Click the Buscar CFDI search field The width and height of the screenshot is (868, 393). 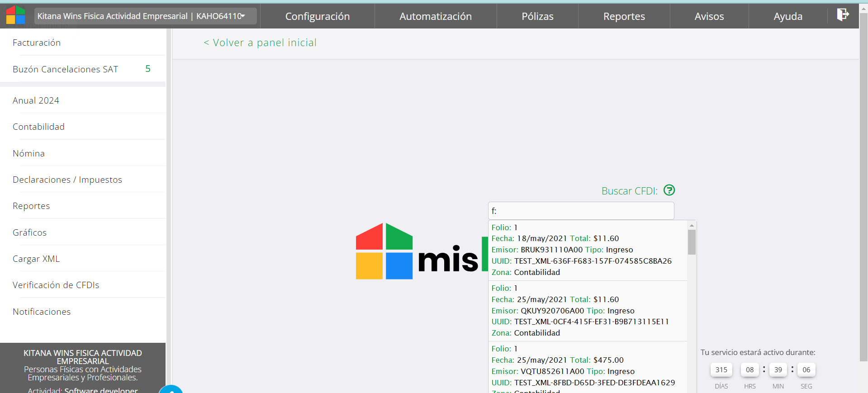581,211
